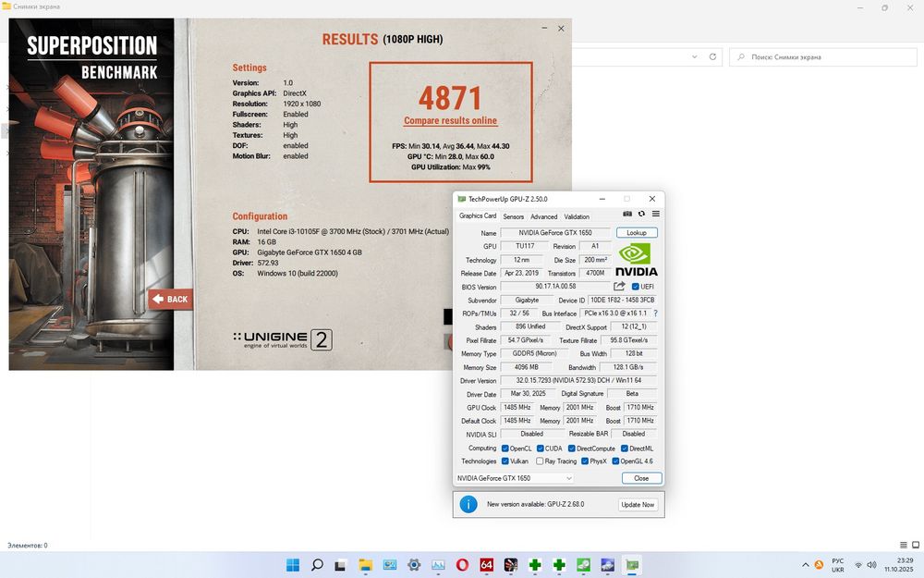924x578 pixels.
Task: Click the Memory Type value GDDR5 (Micron)
Action: point(534,354)
